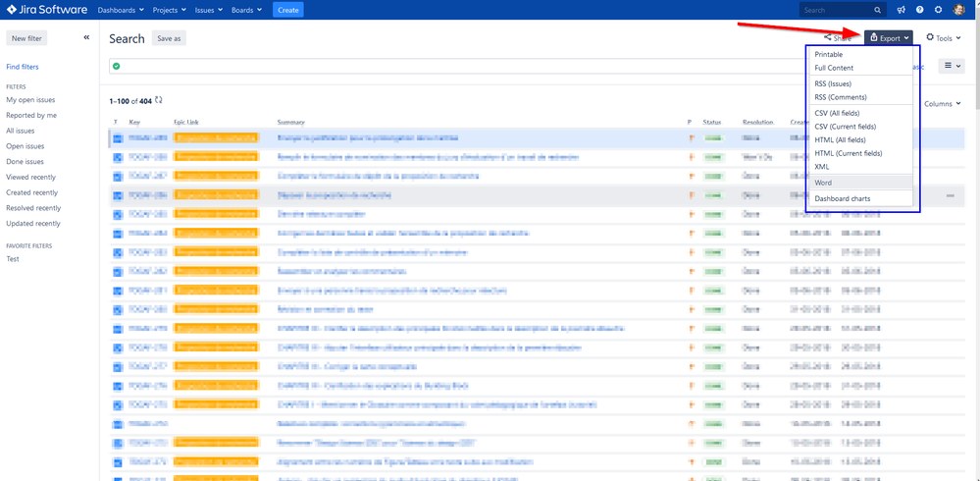Choose Full Content export option
This screenshot has height=481, width=980.
(x=860, y=68)
